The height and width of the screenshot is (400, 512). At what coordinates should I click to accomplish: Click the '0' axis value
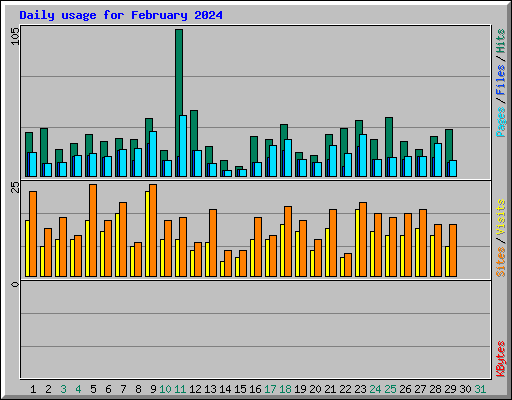pyautogui.click(x=15, y=284)
